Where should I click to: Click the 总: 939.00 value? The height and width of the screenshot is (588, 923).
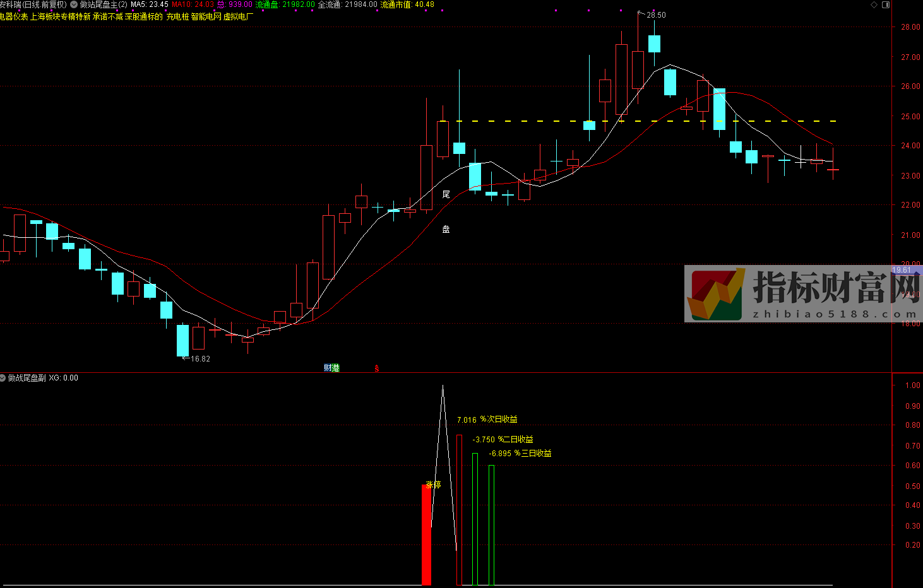click(235, 4)
